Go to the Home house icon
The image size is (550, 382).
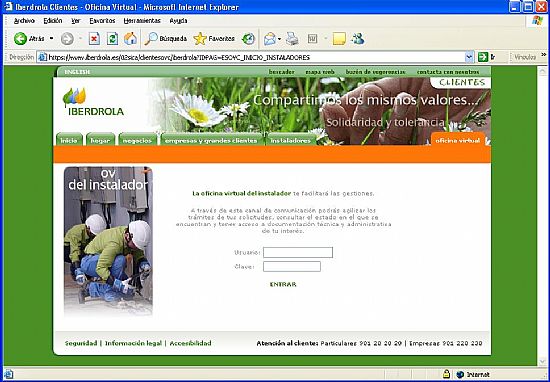130,39
